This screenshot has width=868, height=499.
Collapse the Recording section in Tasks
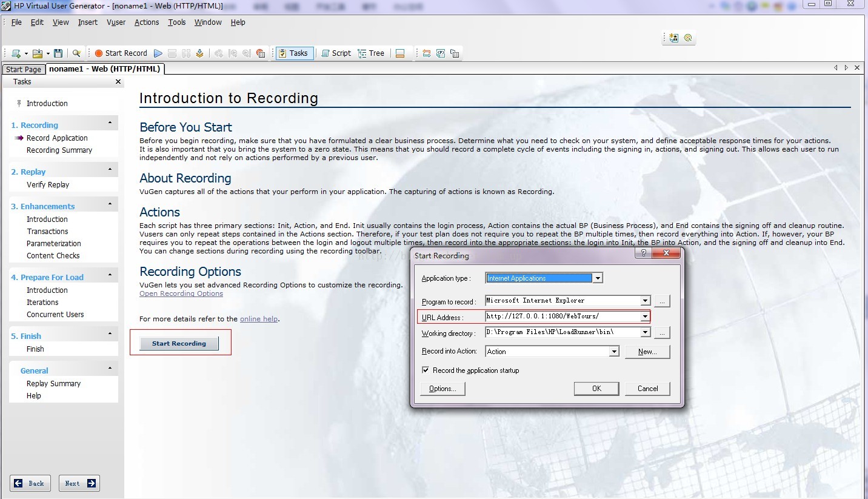click(x=110, y=123)
